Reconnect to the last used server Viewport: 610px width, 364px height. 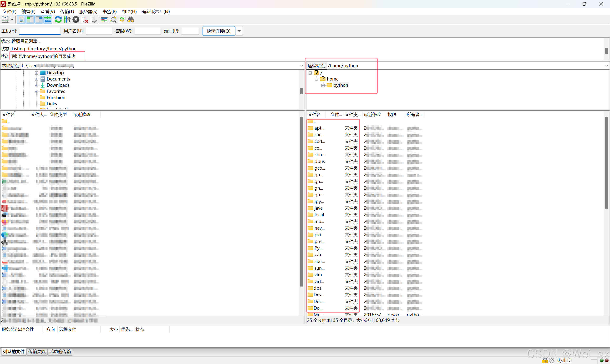(x=93, y=19)
